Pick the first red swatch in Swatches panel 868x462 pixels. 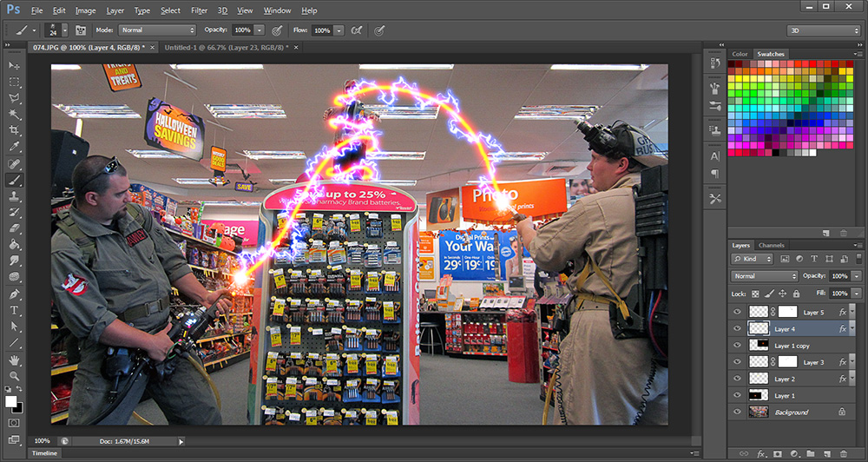click(x=731, y=64)
